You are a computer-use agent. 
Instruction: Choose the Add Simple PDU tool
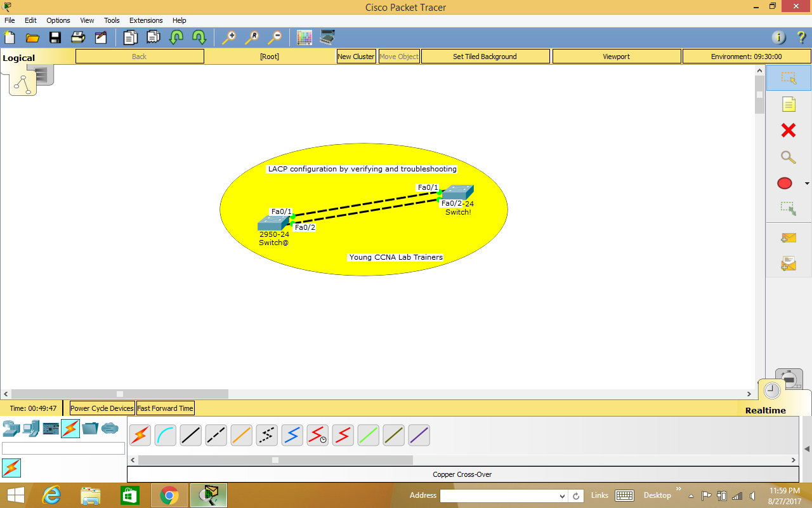pos(789,237)
